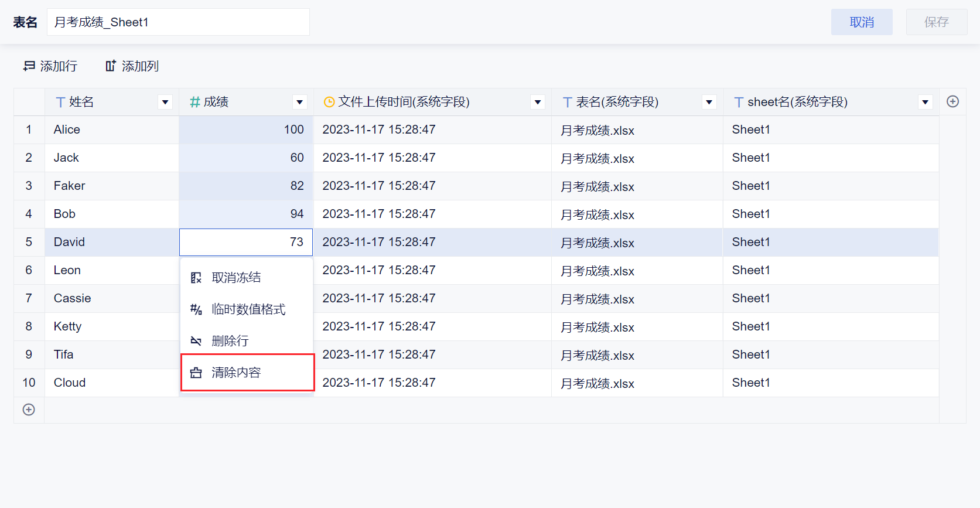Click the 文件上传时间(系统字段) header label
Image resolution: width=980 pixels, height=508 pixels.
point(404,102)
